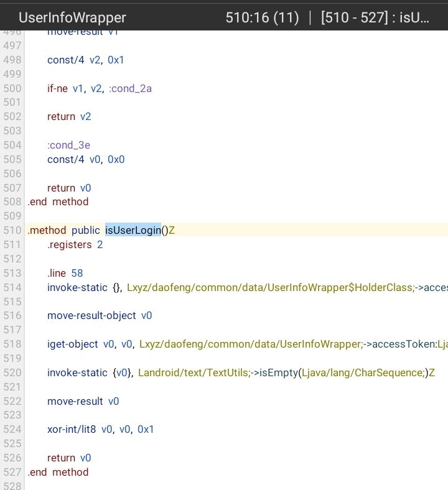Click .end method on line 527
Image resolution: width=448 pixels, height=490 pixels.
58,472
